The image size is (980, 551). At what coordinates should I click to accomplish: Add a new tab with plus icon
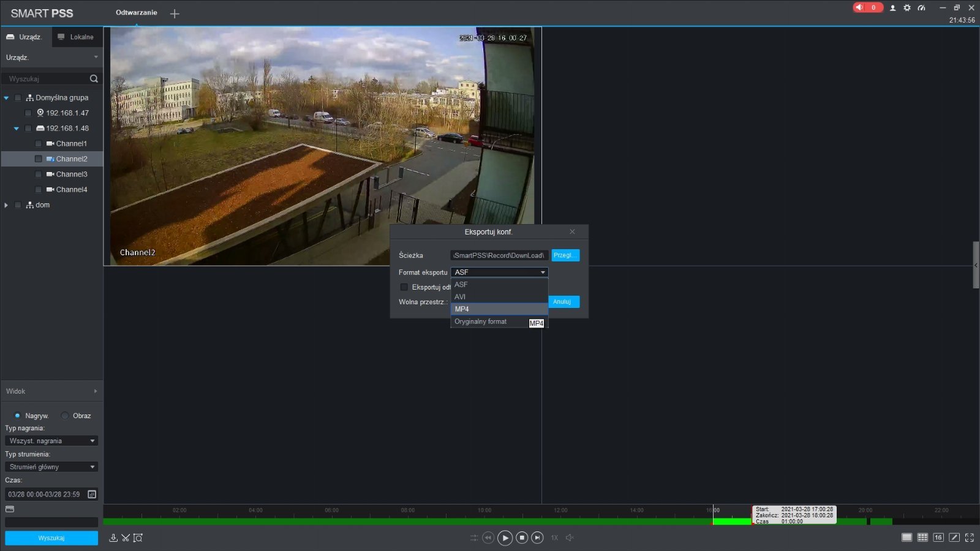coord(175,13)
